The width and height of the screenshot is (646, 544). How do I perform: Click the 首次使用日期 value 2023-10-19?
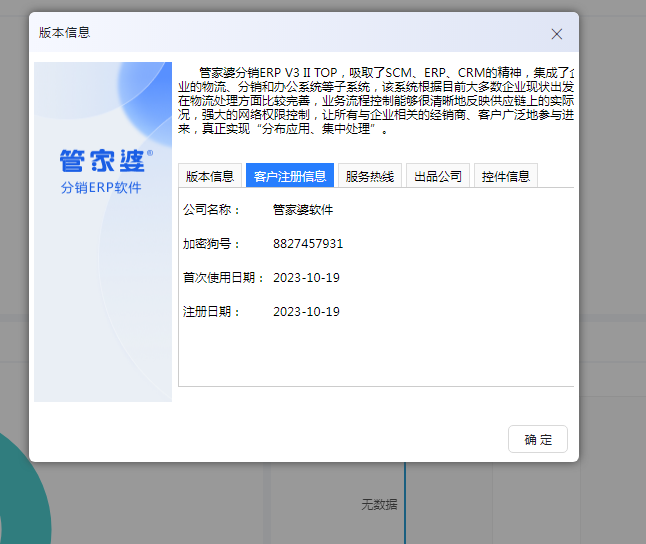coord(306,278)
